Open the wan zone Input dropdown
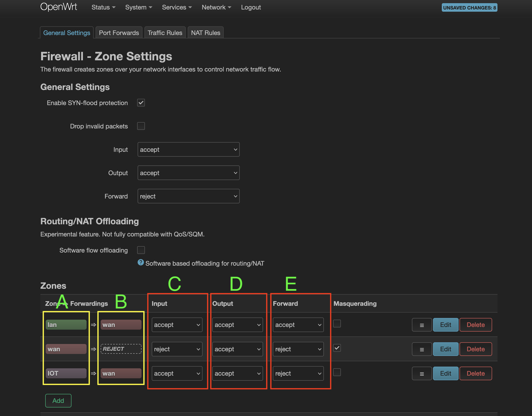532x416 pixels. click(x=177, y=349)
